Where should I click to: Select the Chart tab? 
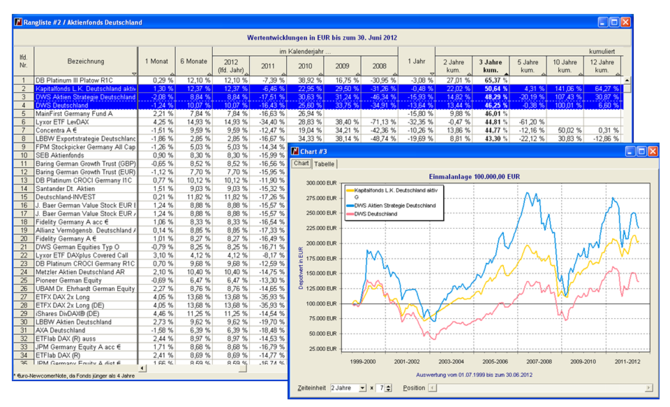click(302, 164)
